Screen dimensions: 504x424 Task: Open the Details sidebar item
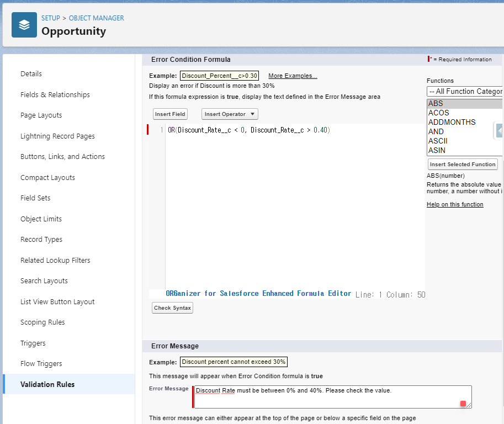31,73
